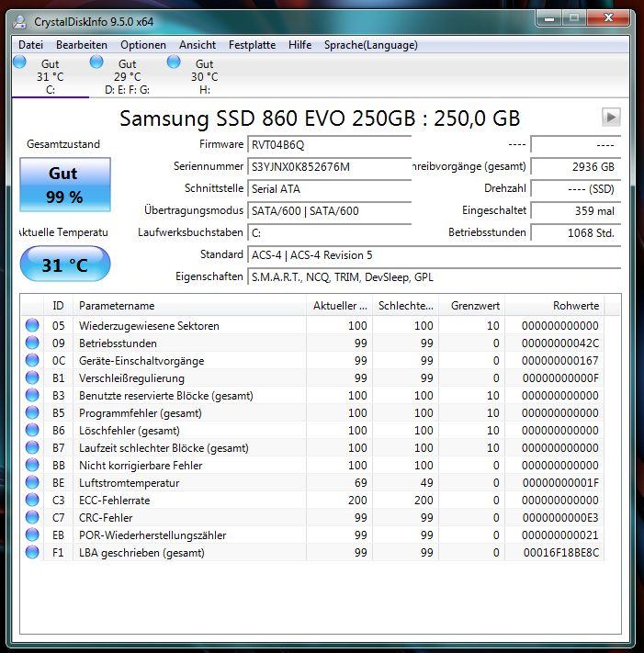Click status orb of Löschfehler row

[32, 430]
